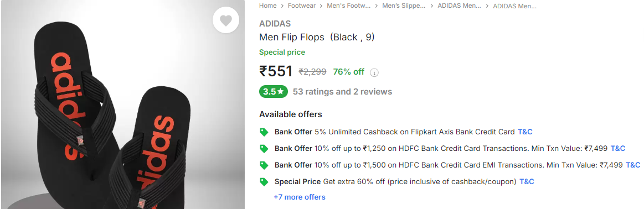This screenshot has width=644, height=209.
Task: Click the tag icon beside 10% off up to ₹1,250
Action: click(264, 148)
